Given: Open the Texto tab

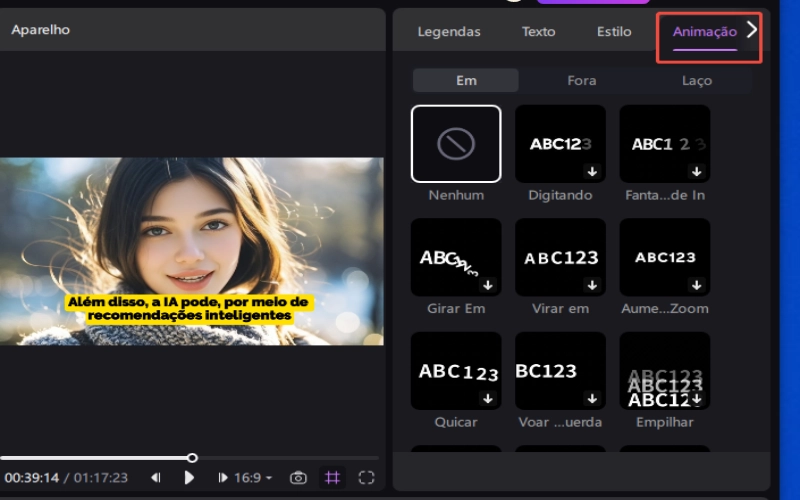Looking at the screenshot, I should coord(538,32).
